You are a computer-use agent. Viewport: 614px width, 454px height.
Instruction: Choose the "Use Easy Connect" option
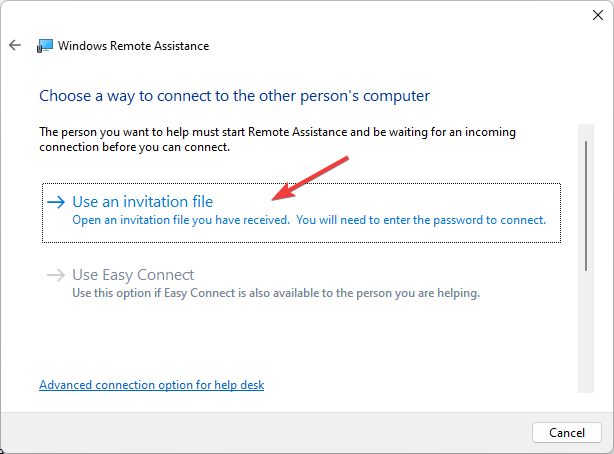click(x=133, y=274)
